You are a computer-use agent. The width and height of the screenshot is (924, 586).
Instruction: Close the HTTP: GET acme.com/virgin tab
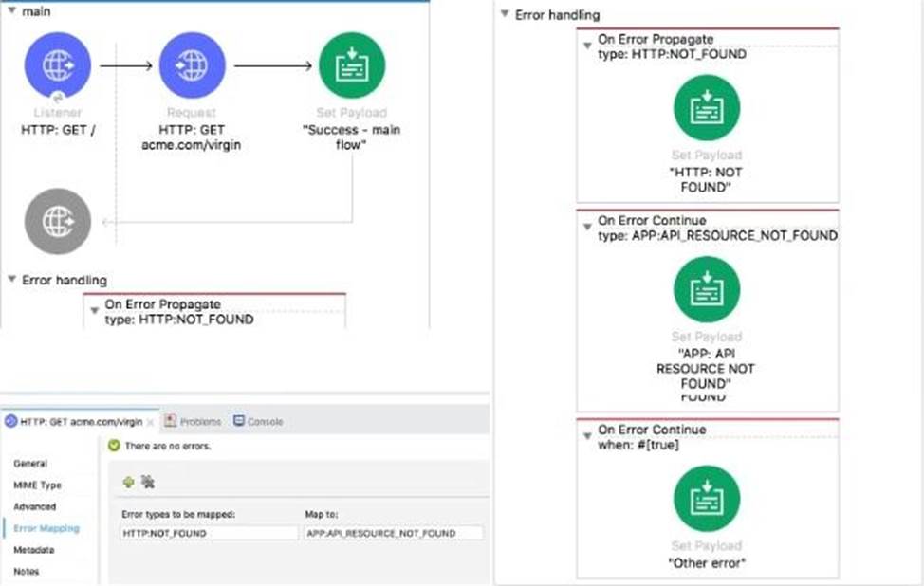point(149,422)
